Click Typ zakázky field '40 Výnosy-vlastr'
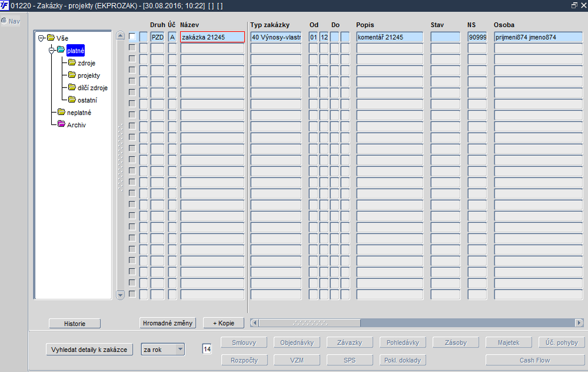Viewport: 588px width, 372px height. [x=276, y=36]
